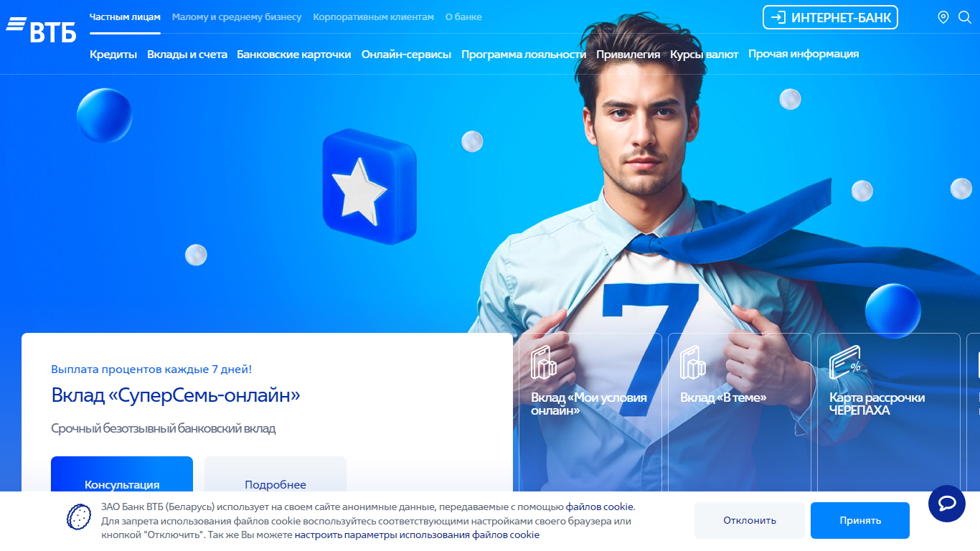
Task: Click the «Мои условия онлайн» deposit icon
Action: (x=544, y=362)
